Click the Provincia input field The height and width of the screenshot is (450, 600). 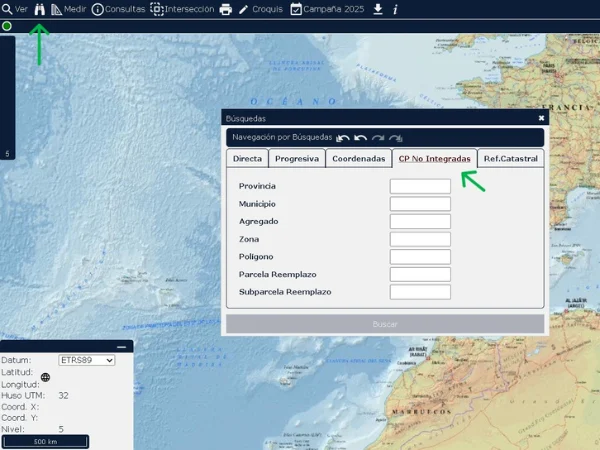[420, 186]
